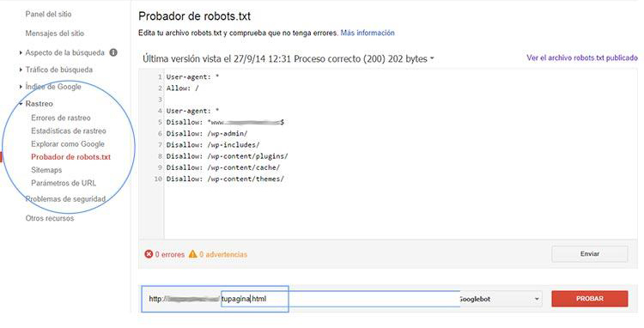Open Explorar como Google page
Image resolution: width=644 pixels, height=328 pixels.
[68, 144]
